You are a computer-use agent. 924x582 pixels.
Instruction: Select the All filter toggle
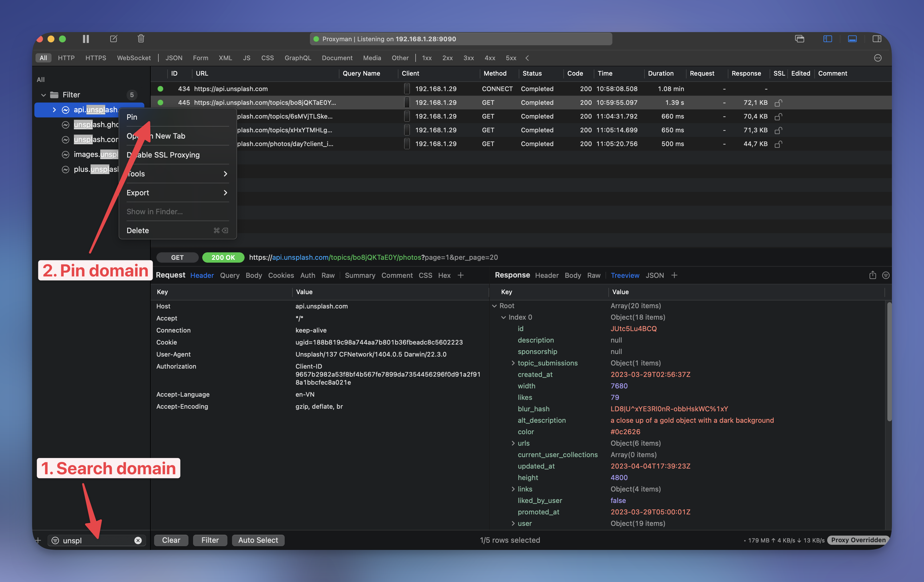[x=43, y=58]
